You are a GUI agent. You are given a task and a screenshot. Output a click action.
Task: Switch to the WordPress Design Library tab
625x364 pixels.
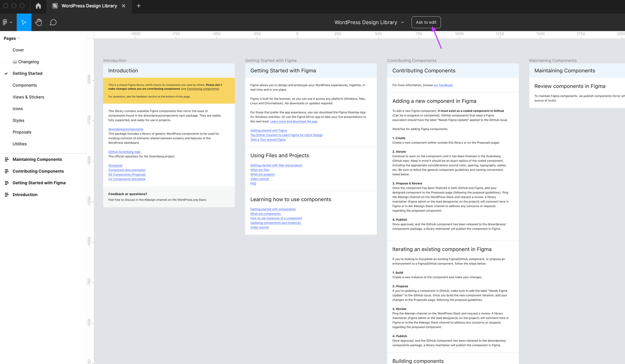tap(89, 6)
